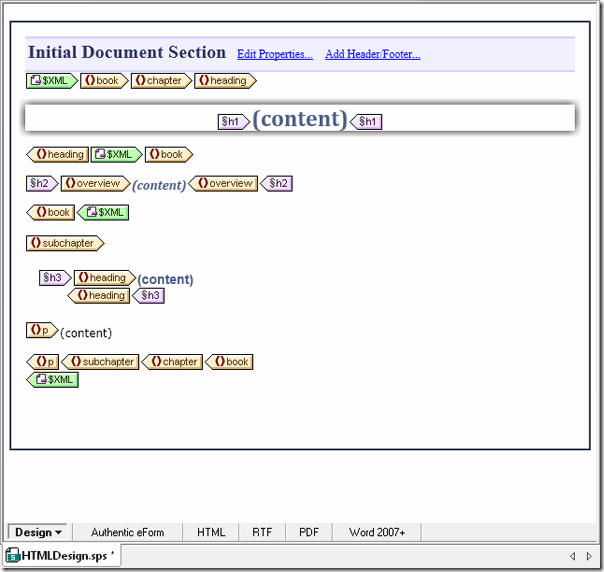The width and height of the screenshot is (604, 572).
Task: Click the final closing book tag after chapter
Action: 229,362
